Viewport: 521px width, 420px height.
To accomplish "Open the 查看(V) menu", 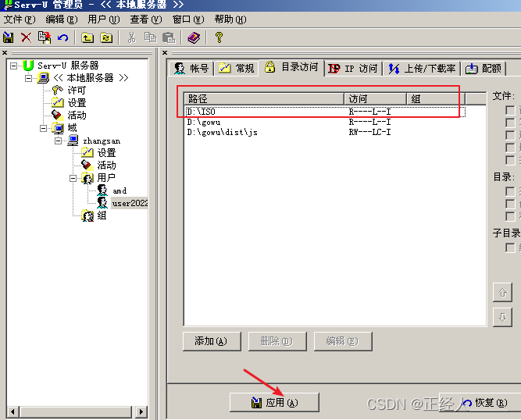I will pos(146,20).
